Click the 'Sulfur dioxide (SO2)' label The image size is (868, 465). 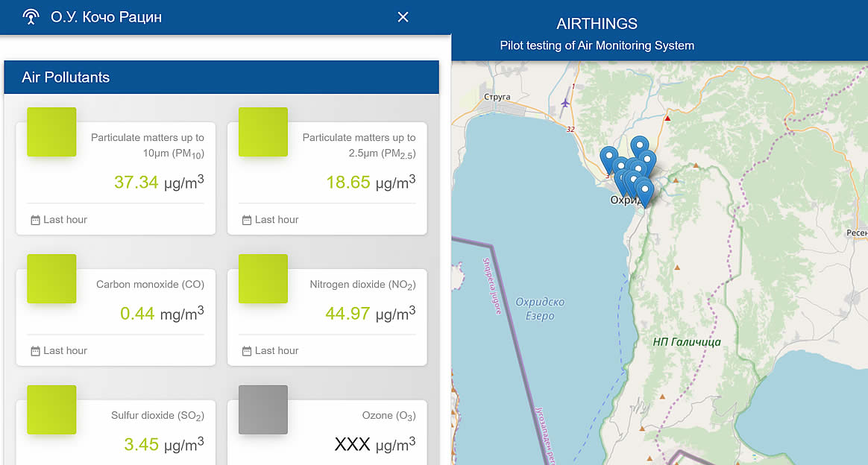click(158, 416)
